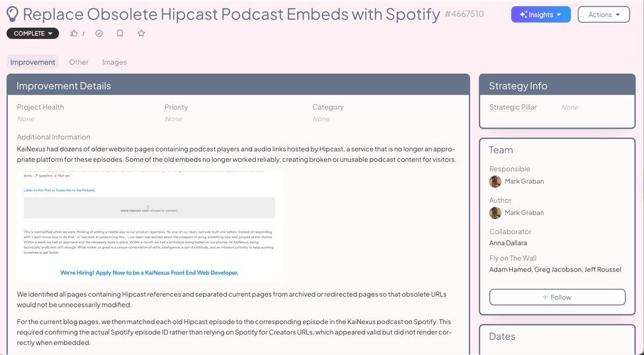Click the circled checkmark icon
This screenshot has height=355, width=644.
click(99, 33)
